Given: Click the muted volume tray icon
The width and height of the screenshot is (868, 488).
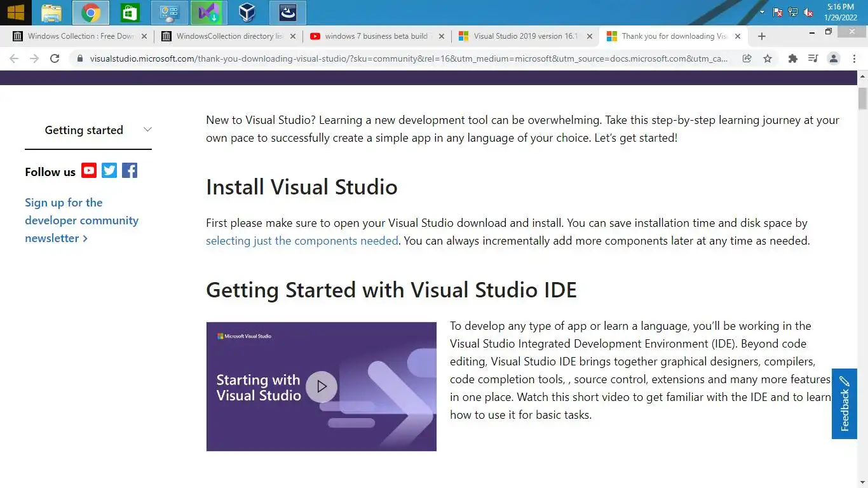Looking at the screenshot, I should 808,12.
